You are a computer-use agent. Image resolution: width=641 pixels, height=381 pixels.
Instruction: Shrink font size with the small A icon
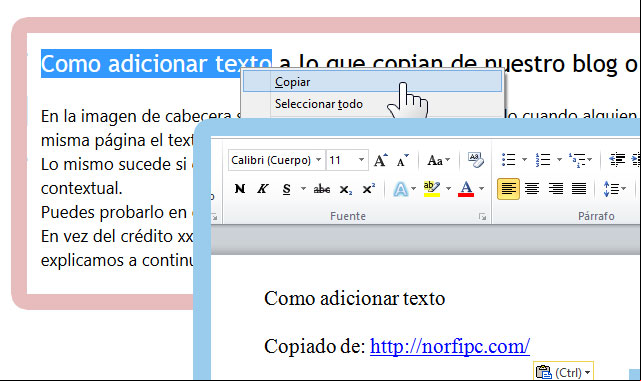pos(403,160)
